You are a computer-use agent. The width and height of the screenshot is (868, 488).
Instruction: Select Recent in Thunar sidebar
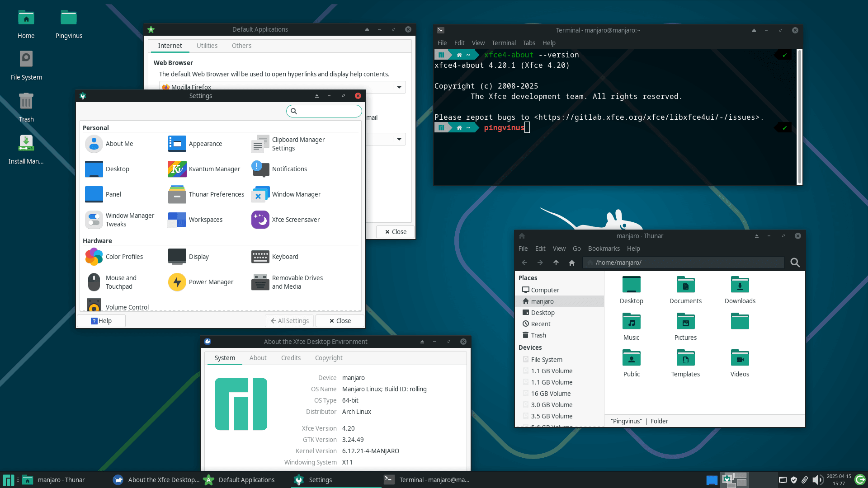[560, 324]
